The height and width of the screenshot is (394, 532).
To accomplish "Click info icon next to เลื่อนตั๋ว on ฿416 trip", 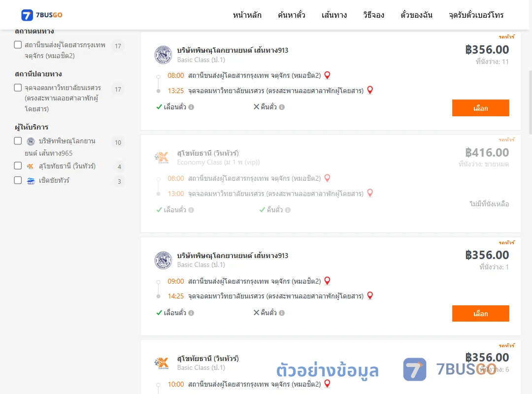I will point(191,210).
